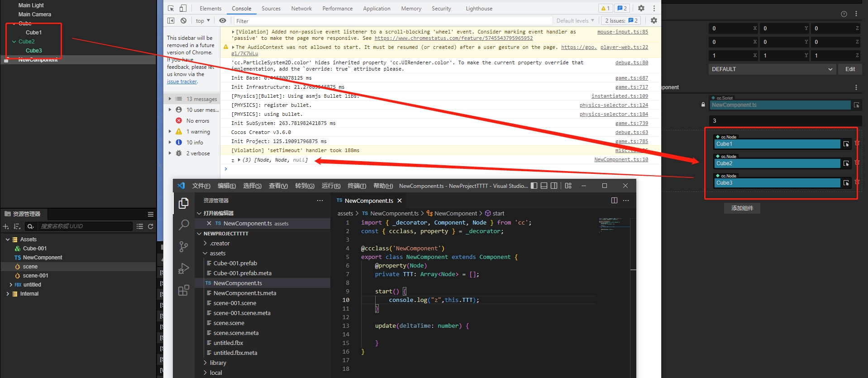Customize the VS Code layout from title bar
The image size is (868, 378).
pyautogui.click(x=568, y=186)
